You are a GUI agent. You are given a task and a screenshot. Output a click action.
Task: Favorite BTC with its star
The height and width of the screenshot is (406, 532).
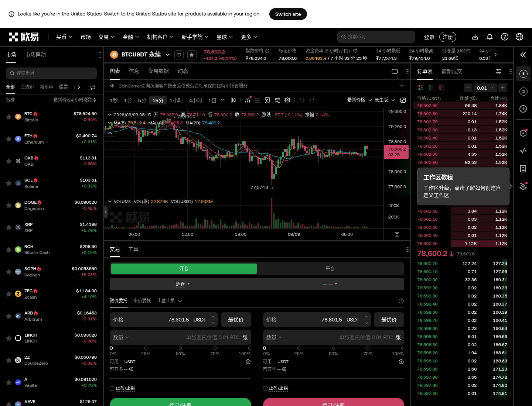pyautogui.click(x=8, y=117)
